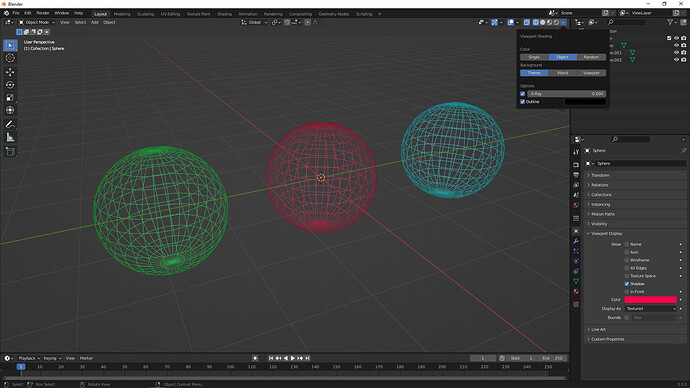
Task: Select the Annotate tool
Action: [x=10, y=124]
